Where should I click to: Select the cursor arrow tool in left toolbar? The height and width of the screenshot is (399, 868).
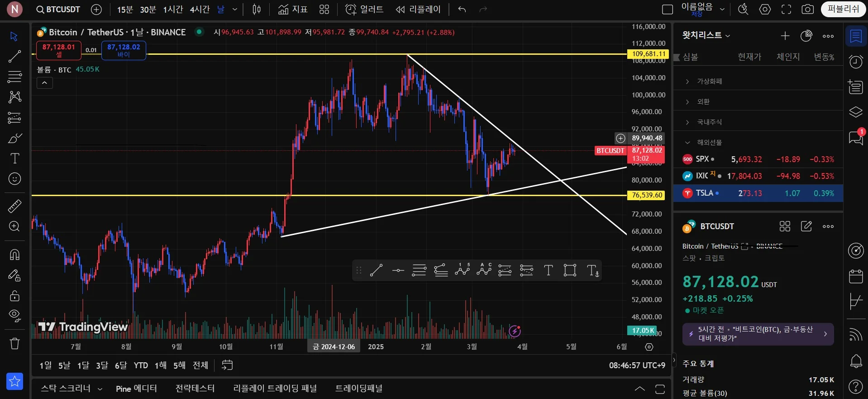pyautogui.click(x=14, y=36)
